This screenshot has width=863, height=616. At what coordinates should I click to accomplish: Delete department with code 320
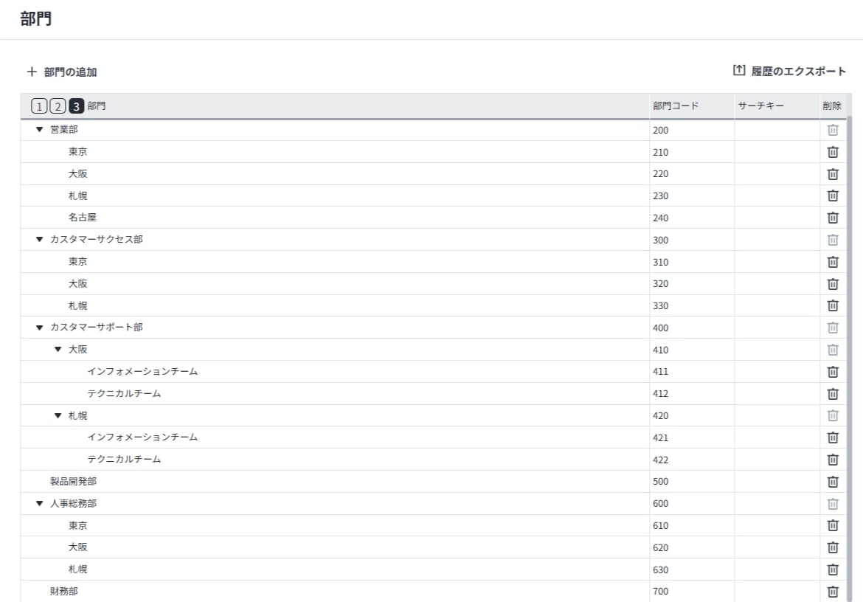(x=833, y=283)
